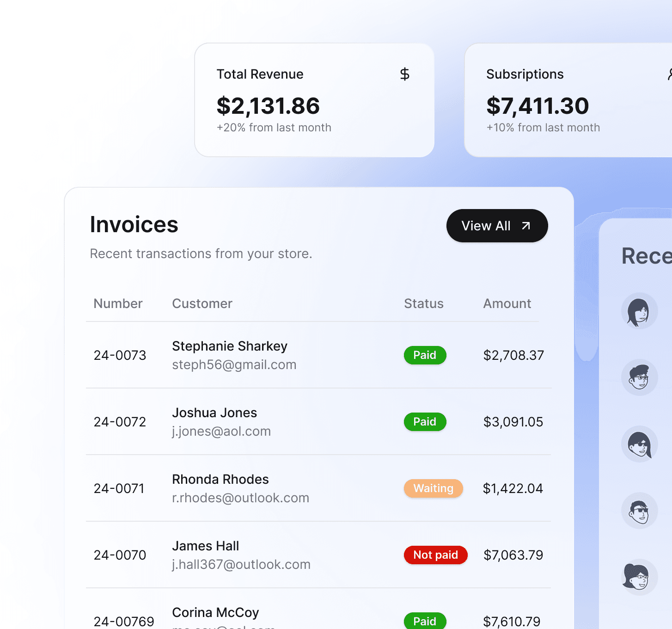Click the third avatar wearing sunglasses
Screen dimensions: 672x629
click(639, 444)
